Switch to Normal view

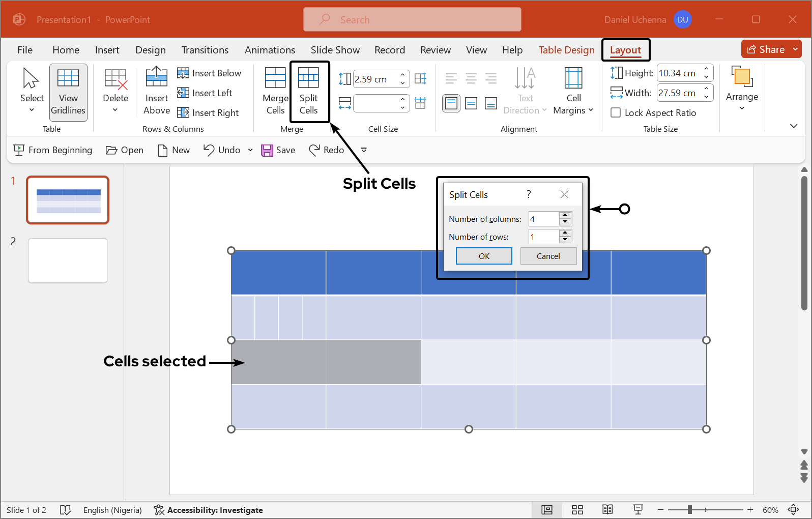547,510
